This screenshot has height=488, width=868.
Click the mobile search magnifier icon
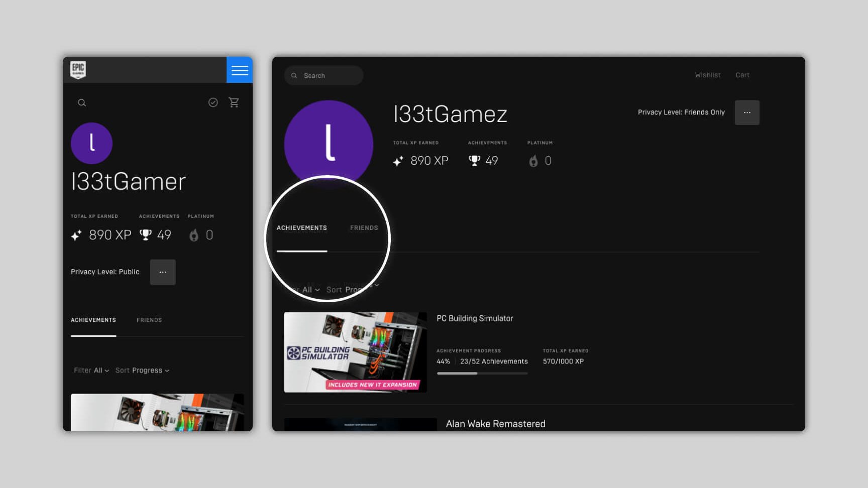[82, 103]
